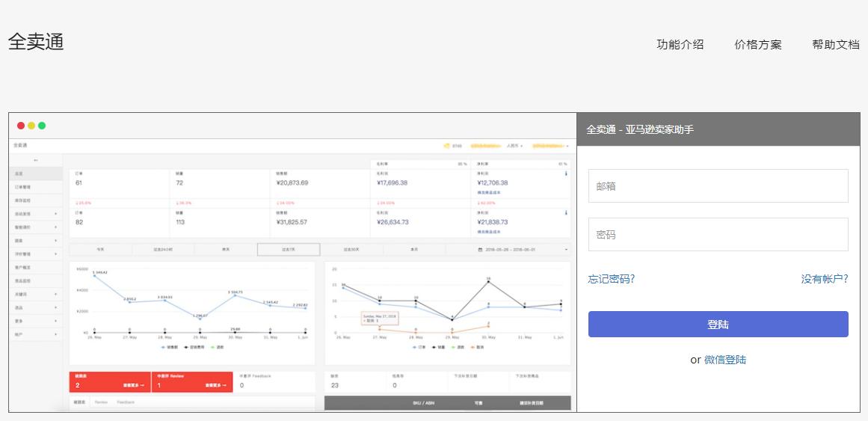Click the info icon beside ¥12,706.38

tap(566, 173)
